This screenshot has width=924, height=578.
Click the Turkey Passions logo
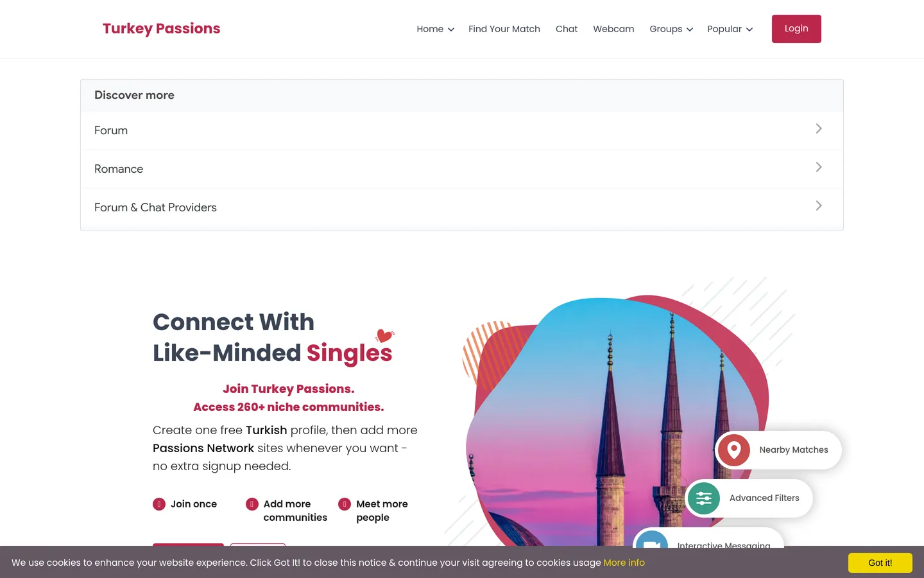(x=161, y=29)
